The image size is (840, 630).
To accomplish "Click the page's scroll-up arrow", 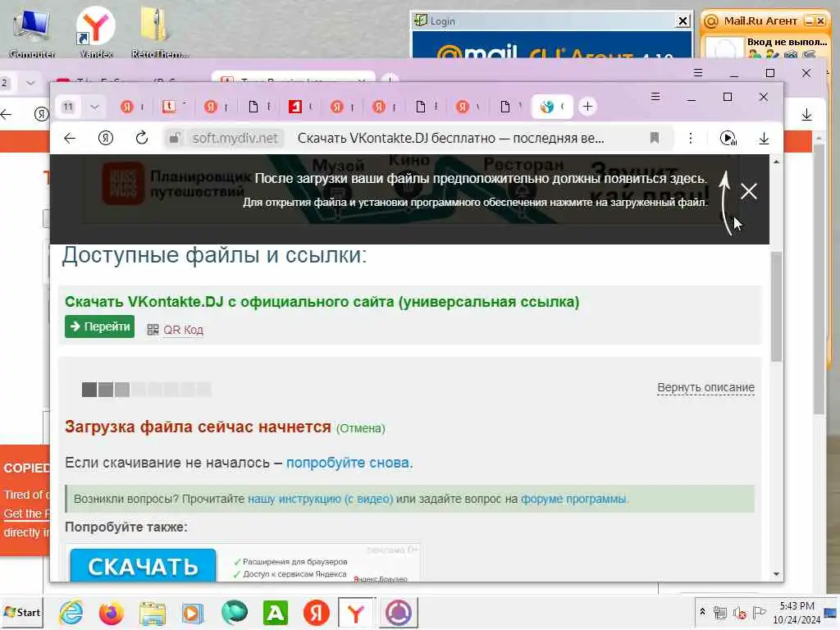I will coord(776,162).
